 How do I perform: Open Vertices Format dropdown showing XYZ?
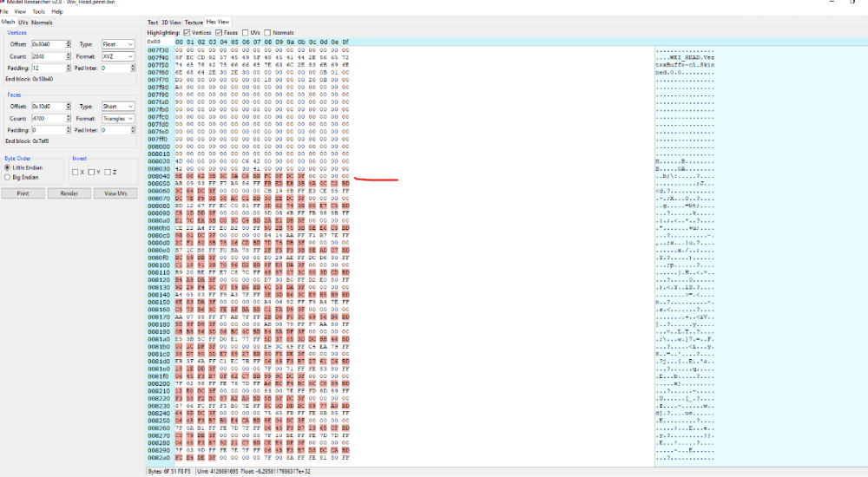pyautogui.click(x=118, y=56)
